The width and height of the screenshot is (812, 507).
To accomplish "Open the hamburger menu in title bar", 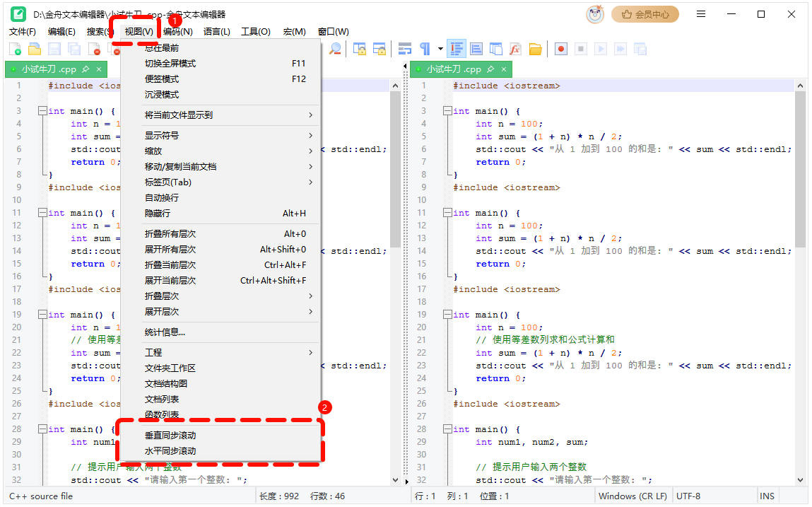I will (x=700, y=14).
